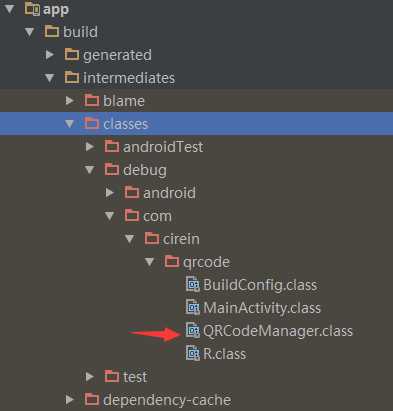Expand the android folder arrow
The image size is (393, 411).
pyautogui.click(x=110, y=192)
